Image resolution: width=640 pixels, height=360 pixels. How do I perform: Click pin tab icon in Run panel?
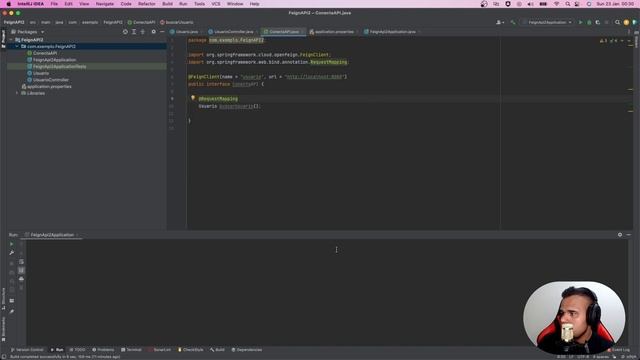(11, 311)
